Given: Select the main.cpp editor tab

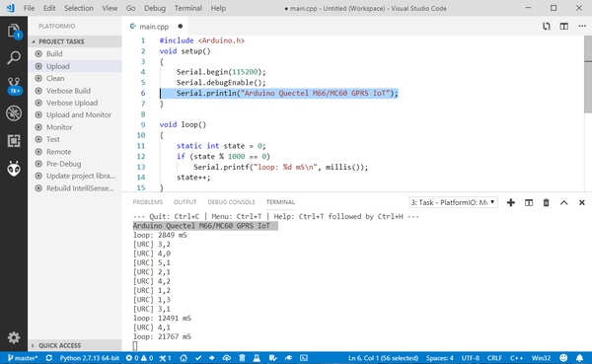Looking at the screenshot, I should click(x=156, y=26).
